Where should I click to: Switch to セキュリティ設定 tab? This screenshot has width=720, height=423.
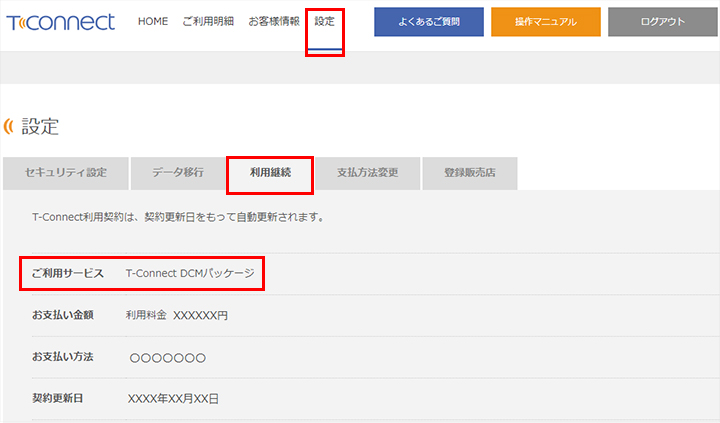pyautogui.click(x=66, y=173)
